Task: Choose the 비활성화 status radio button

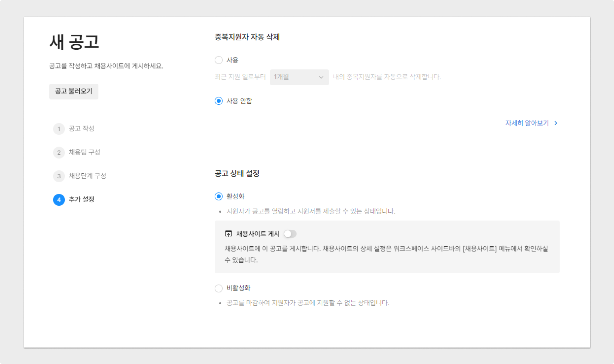Action: coord(218,288)
